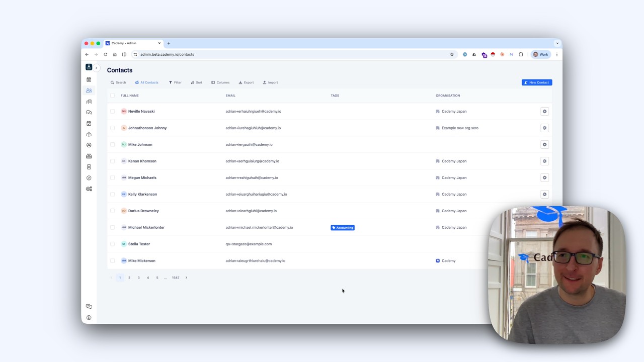Open the Columns chooser
Screen dimensions: 644x362
click(220, 82)
